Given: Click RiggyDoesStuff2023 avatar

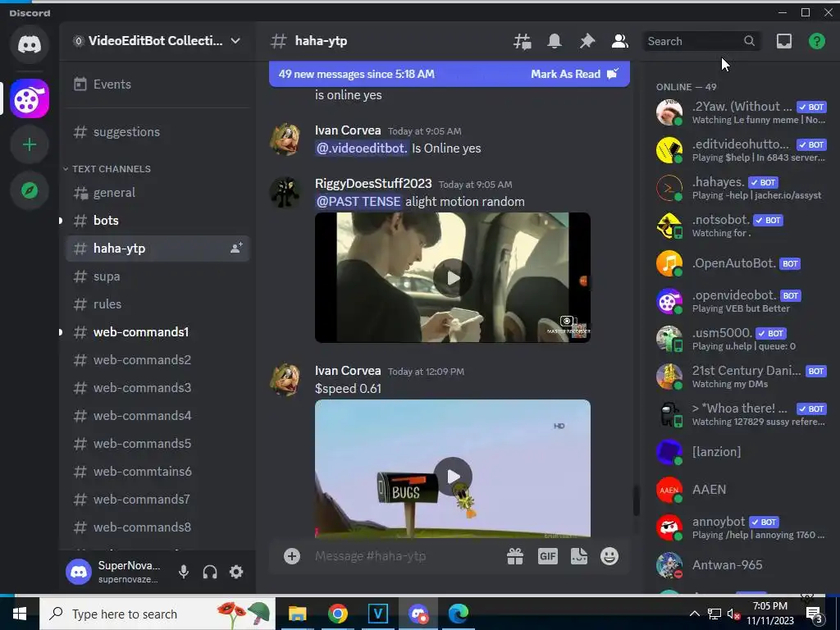Looking at the screenshot, I should pyautogui.click(x=285, y=192).
